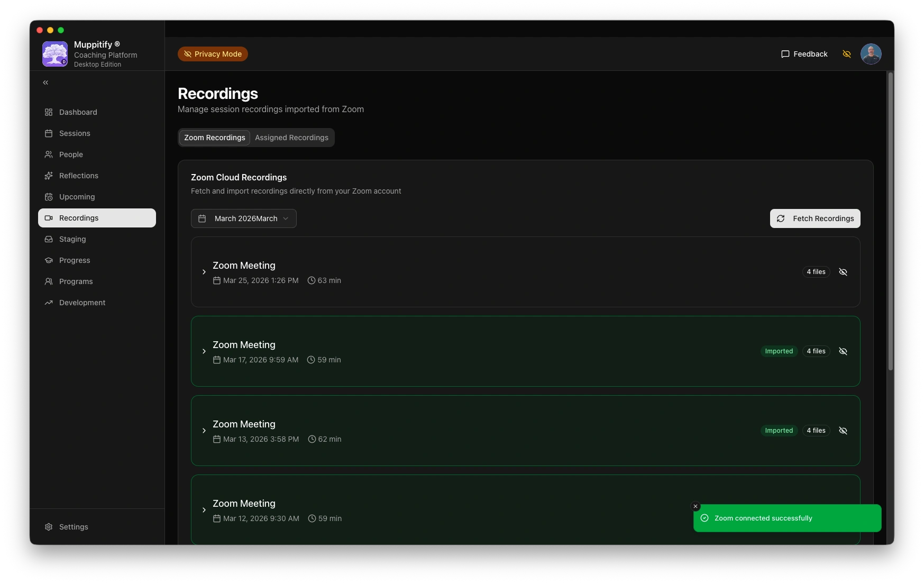Expand the Mar 13 Zoom Meeting row
924x584 pixels.
click(204, 431)
